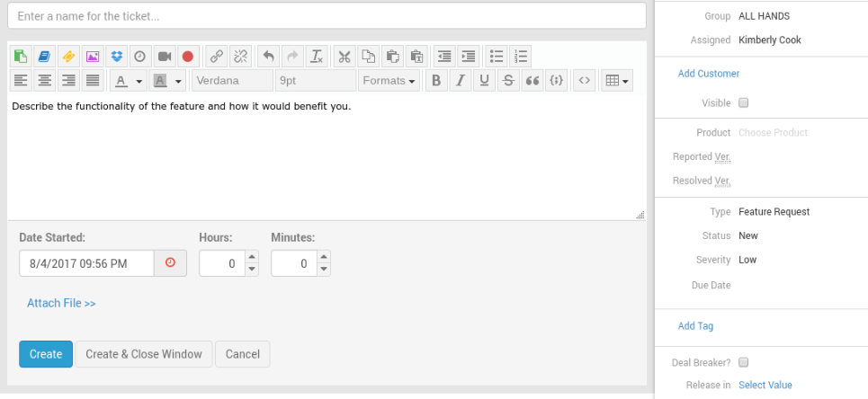This screenshot has width=868, height=399.
Task: Decrease the Hours value with down arrow
Action: (x=252, y=270)
